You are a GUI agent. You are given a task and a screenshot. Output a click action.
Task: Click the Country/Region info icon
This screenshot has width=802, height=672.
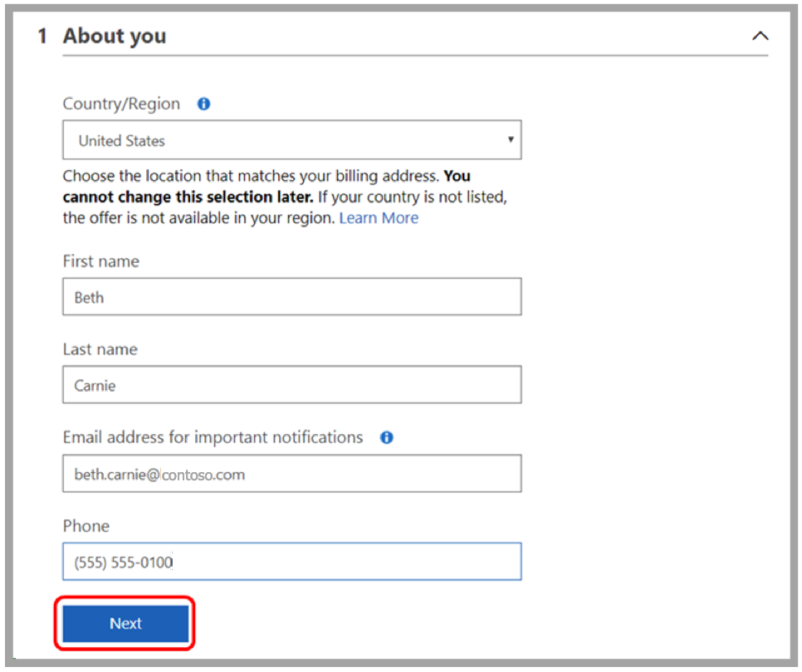click(x=203, y=105)
